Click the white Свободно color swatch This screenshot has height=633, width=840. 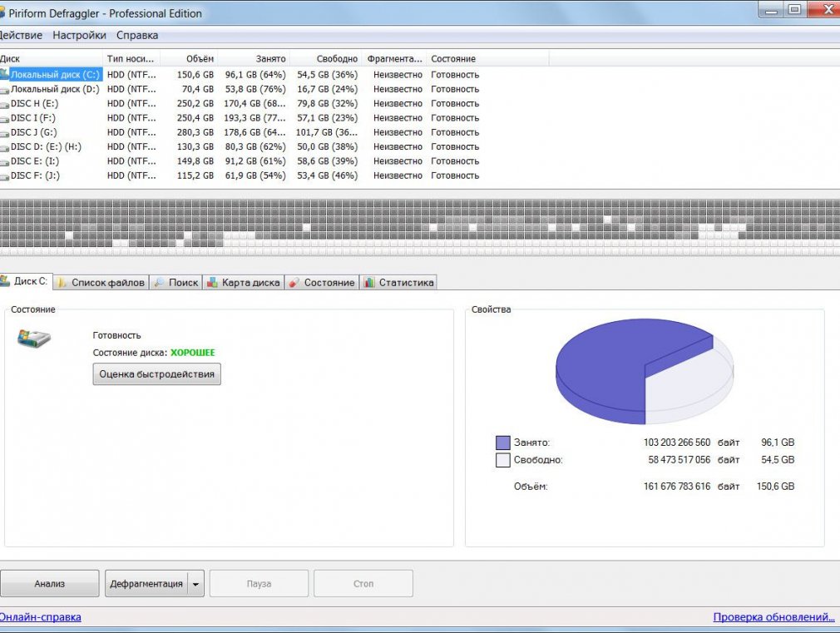tap(503, 460)
